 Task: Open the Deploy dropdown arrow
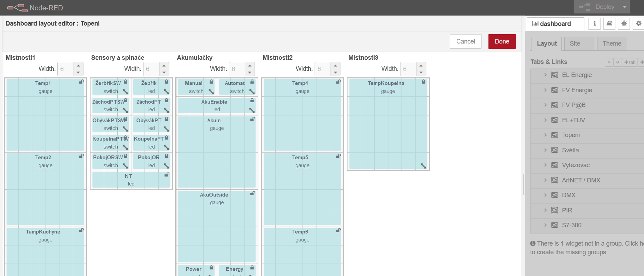pos(624,7)
